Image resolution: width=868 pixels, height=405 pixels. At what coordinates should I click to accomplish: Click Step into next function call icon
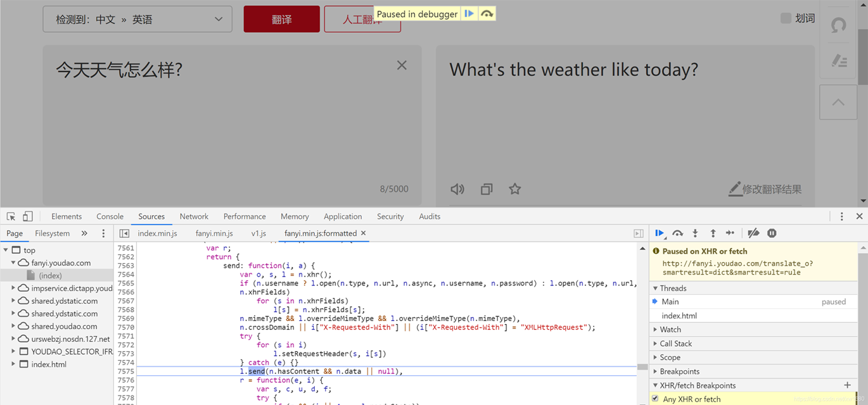tap(695, 234)
